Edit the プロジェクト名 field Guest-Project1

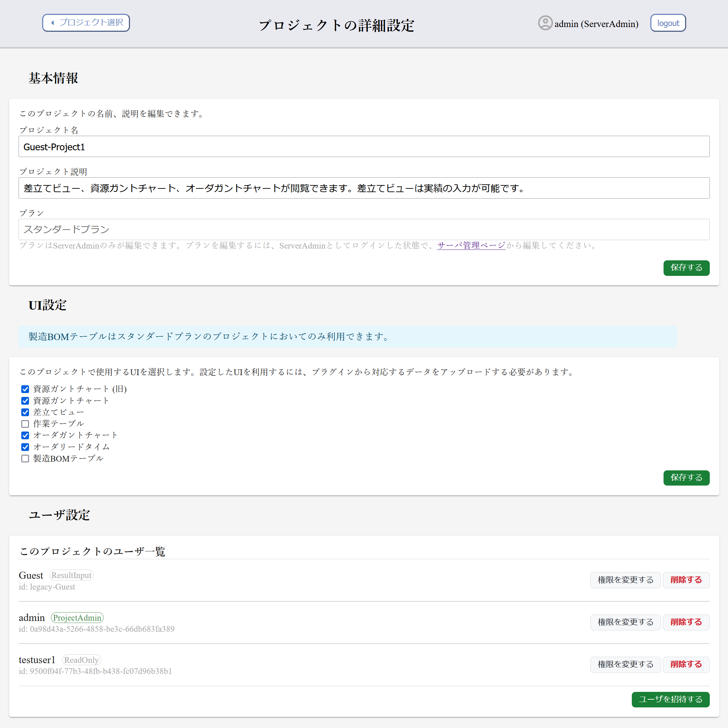363,147
